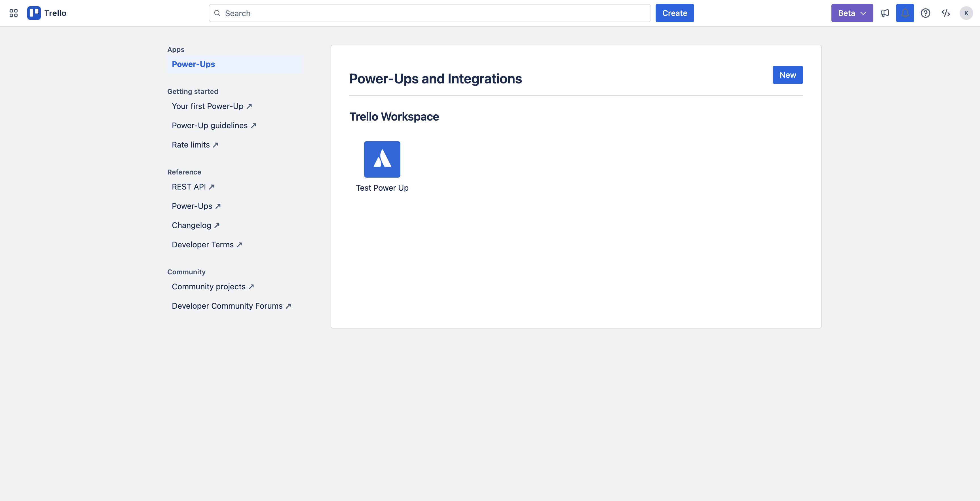
Task: Click external arrow beside Developer Community Forums
Action: [288, 306]
